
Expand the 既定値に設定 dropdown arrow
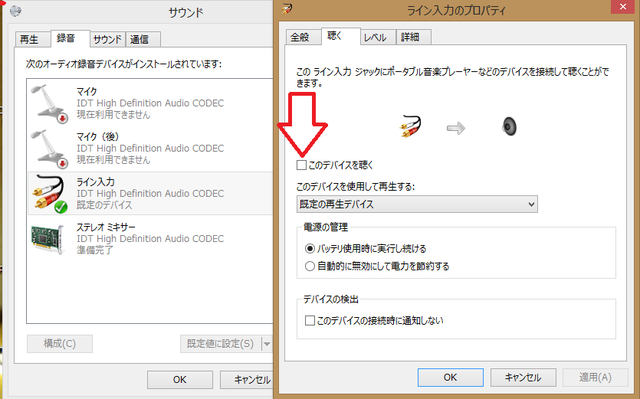pyautogui.click(x=267, y=344)
